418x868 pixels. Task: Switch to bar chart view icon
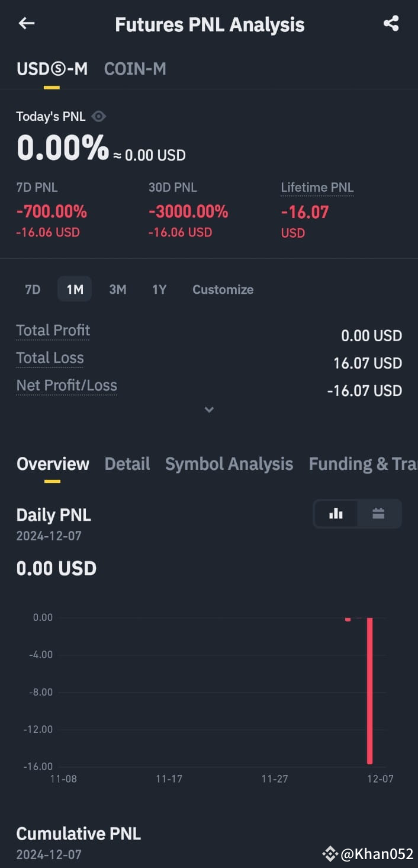pos(336,514)
